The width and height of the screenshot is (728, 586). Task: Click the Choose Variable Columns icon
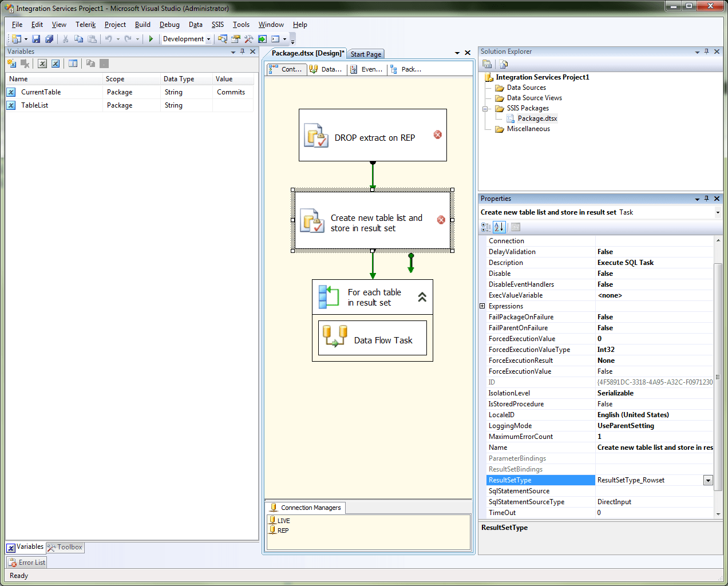tap(73, 64)
